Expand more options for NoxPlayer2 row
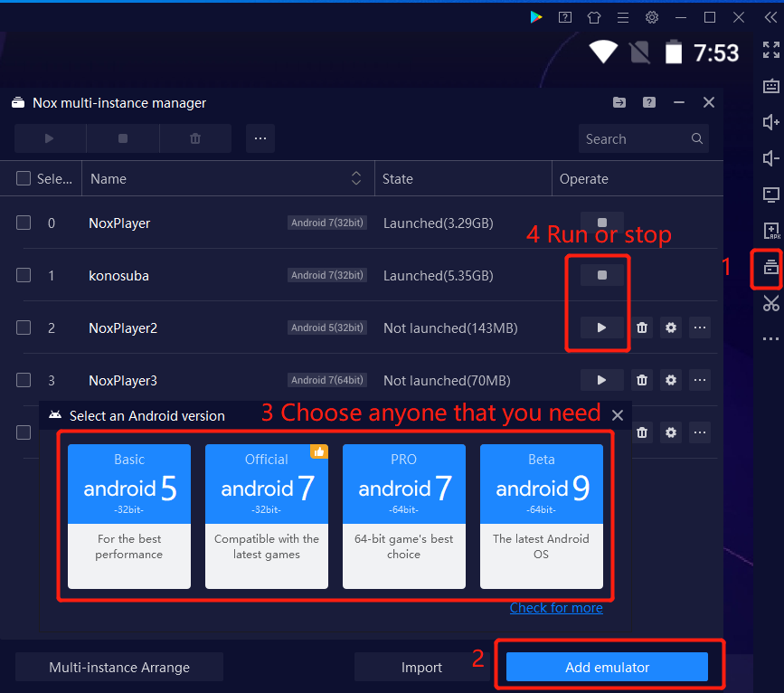The height and width of the screenshot is (693, 784). [x=699, y=328]
